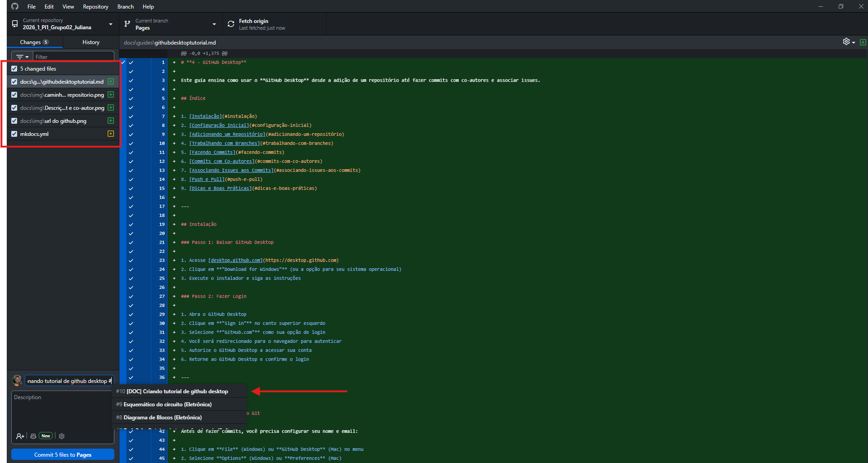Click diff line number 15
Screen dimensions: 868x463
click(x=162, y=189)
